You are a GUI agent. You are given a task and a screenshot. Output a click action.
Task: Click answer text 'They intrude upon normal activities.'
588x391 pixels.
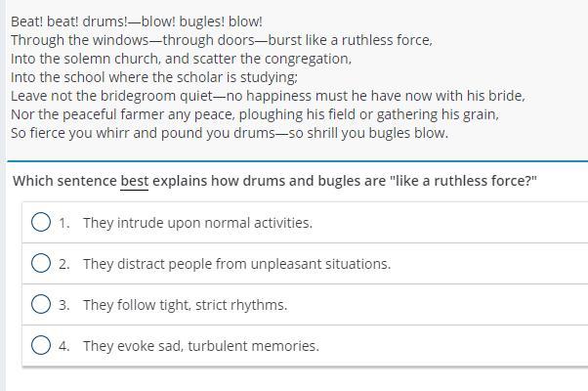(197, 223)
